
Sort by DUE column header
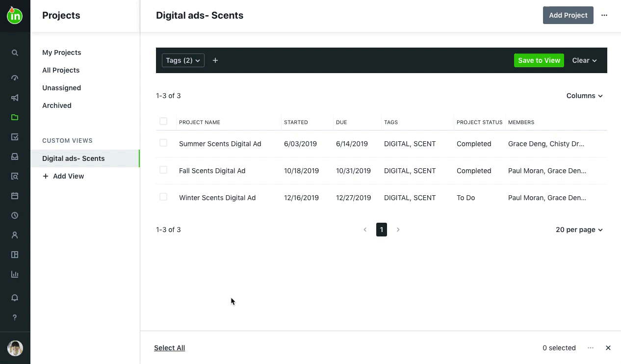coord(341,122)
